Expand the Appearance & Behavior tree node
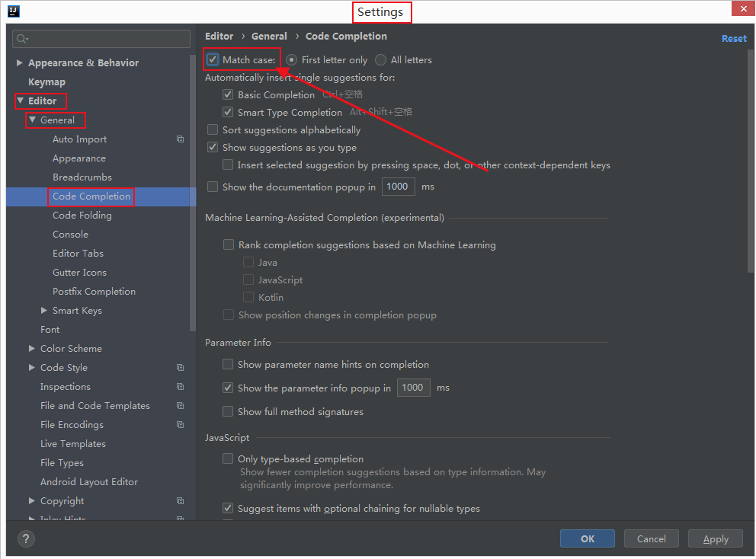The image size is (756, 559). pos(19,62)
